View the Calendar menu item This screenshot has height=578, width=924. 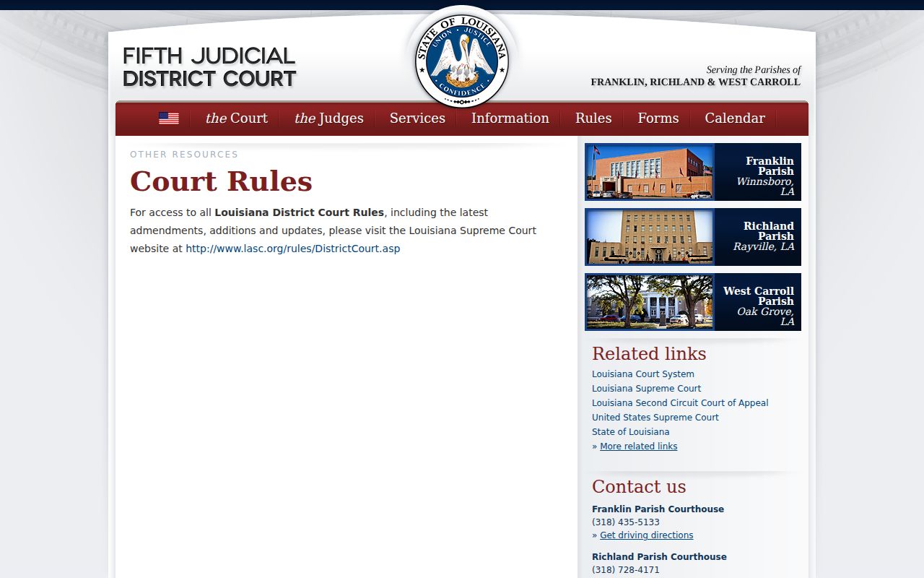click(x=735, y=118)
